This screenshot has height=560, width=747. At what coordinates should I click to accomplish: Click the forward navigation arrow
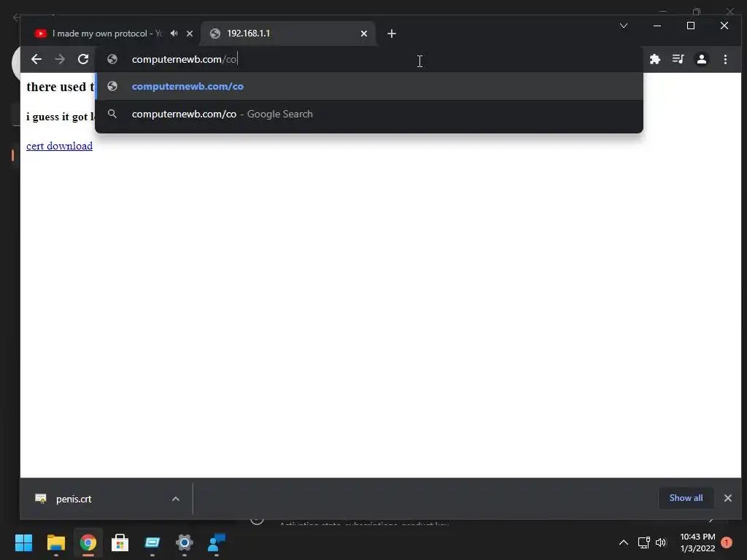60,59
